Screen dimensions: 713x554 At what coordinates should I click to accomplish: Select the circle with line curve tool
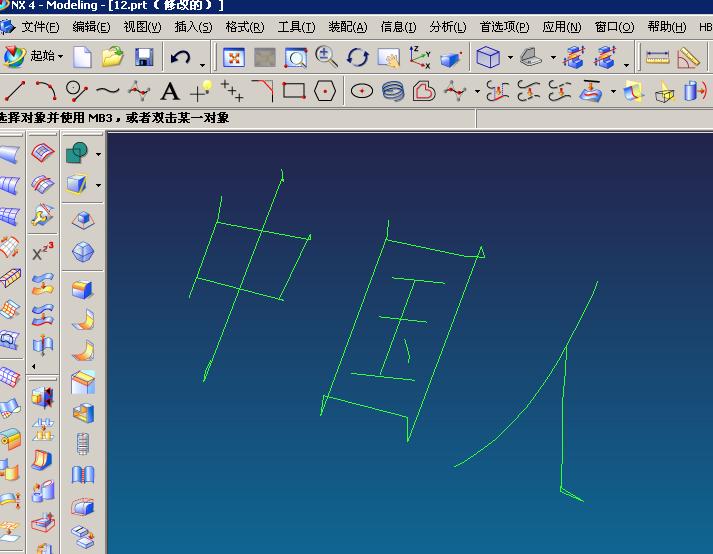(x=76, y=91)
